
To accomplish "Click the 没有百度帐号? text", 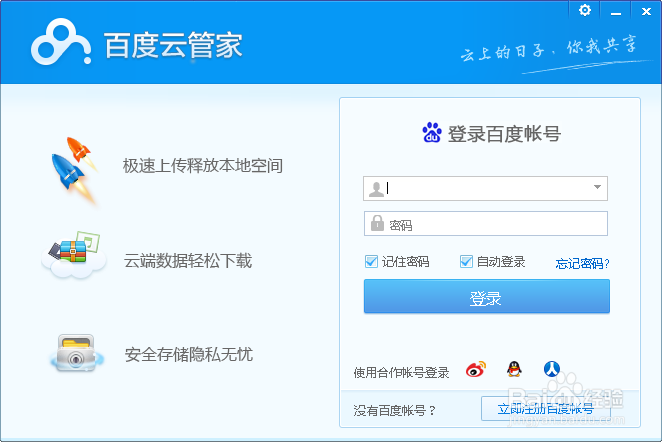I will click(395, 410).
